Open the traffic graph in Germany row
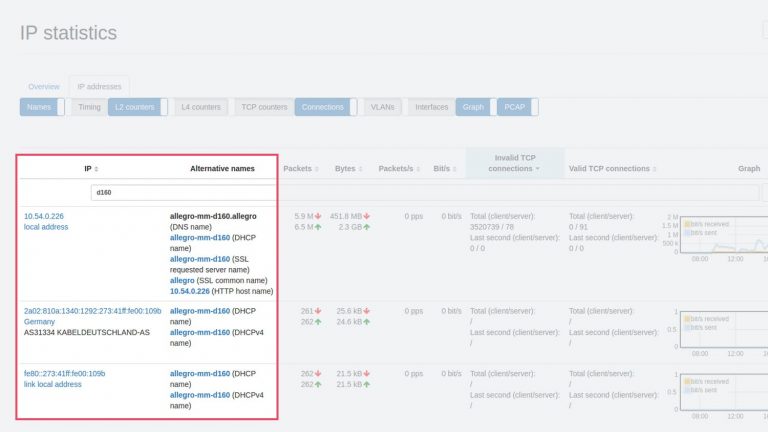Screen dimensions: 768x432 coord(724,330)
